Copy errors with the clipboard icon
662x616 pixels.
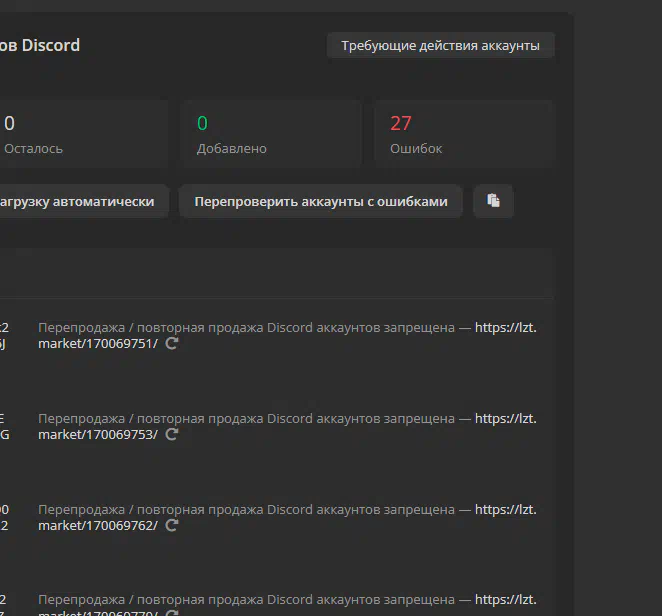point(493,201)
